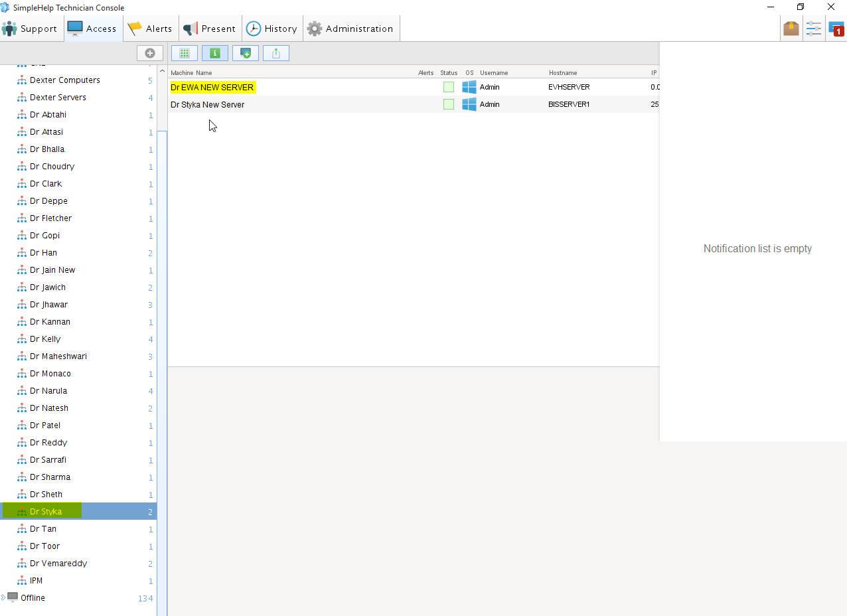847x616 pixels.
Task: Open the Support tab
Action: (30, 29)
